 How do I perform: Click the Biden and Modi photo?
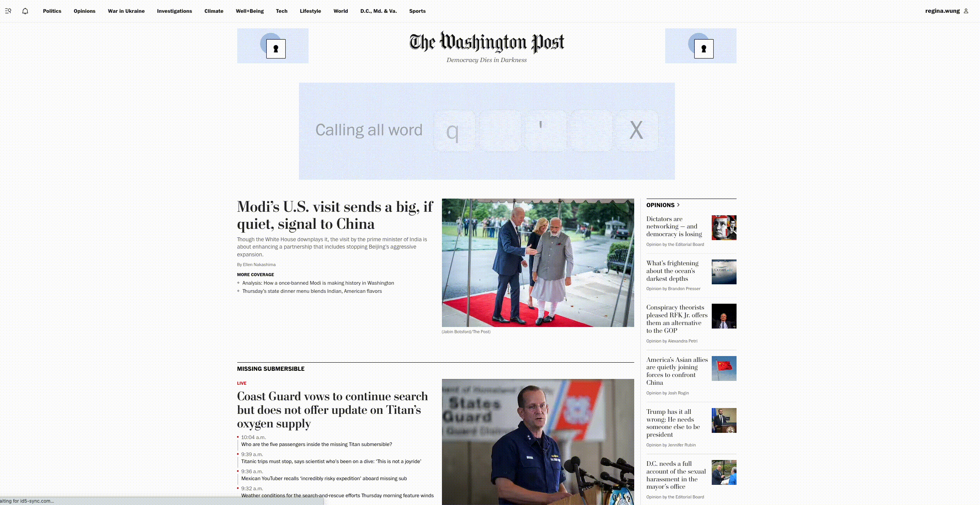(x=538, y=263)
